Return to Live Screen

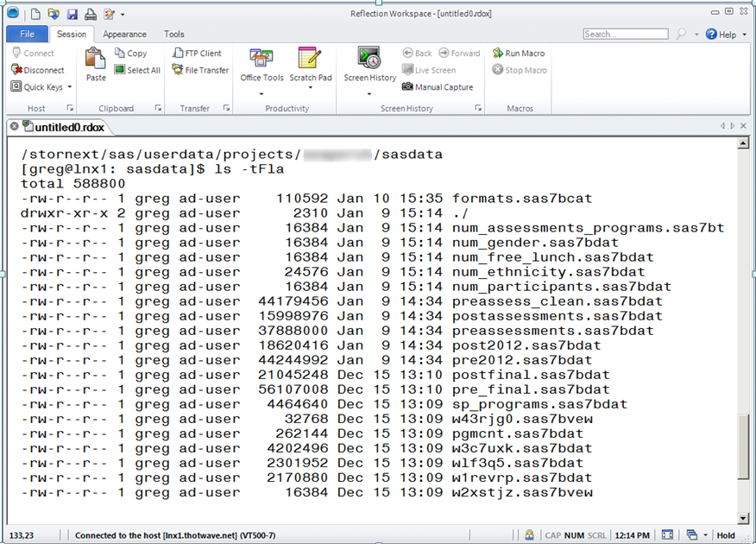click(429, 70)
